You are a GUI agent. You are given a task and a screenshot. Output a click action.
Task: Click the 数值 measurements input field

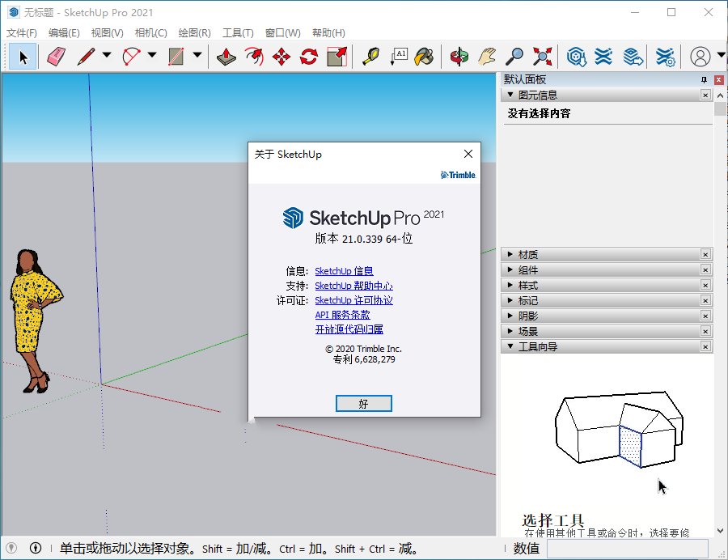[627, 549]
